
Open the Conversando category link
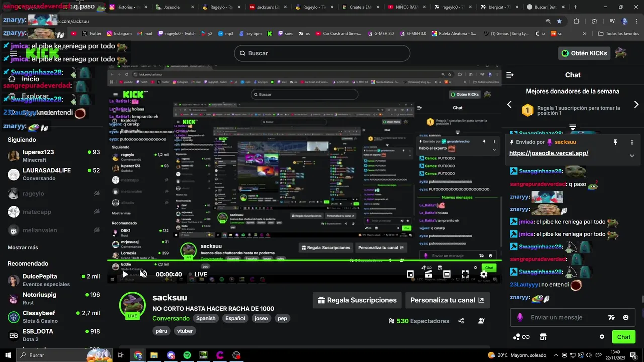click(171, 318)
